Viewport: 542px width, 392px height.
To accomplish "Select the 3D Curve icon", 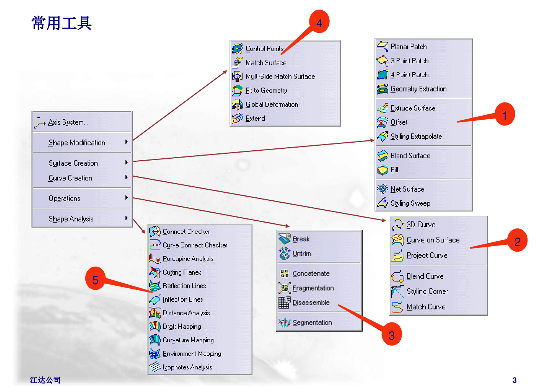I will (x=398, y=224).
